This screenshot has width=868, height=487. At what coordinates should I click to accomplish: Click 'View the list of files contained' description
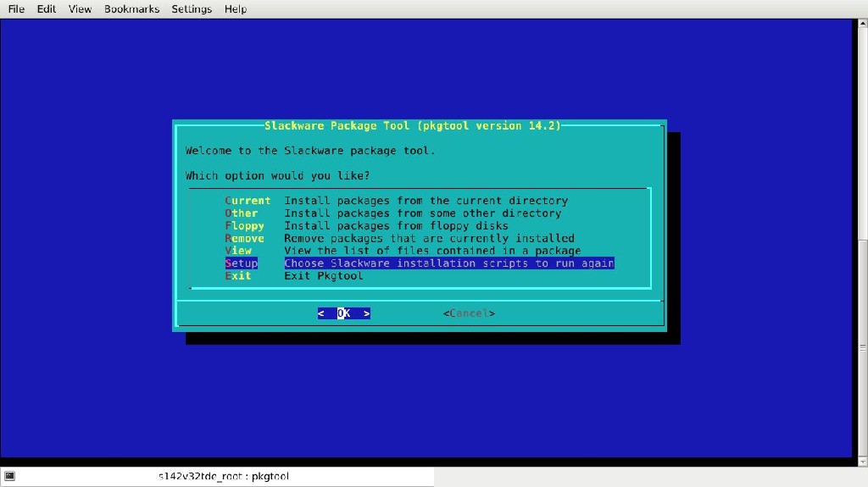click(x=432, y=251)
